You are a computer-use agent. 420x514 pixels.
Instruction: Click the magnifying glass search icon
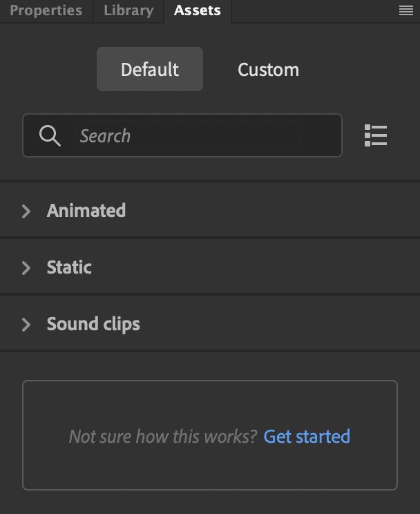(x=50, y=135)
